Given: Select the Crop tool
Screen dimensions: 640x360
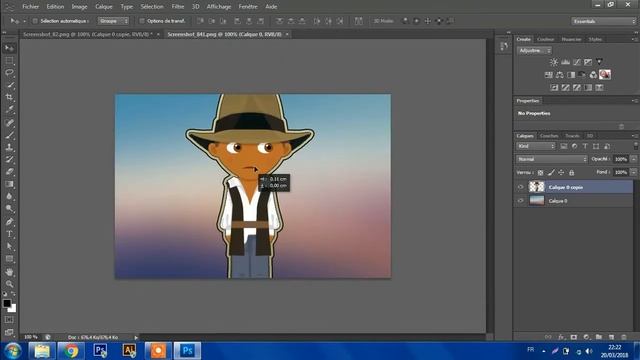Looking at the screenshot, I should (9, 97).
